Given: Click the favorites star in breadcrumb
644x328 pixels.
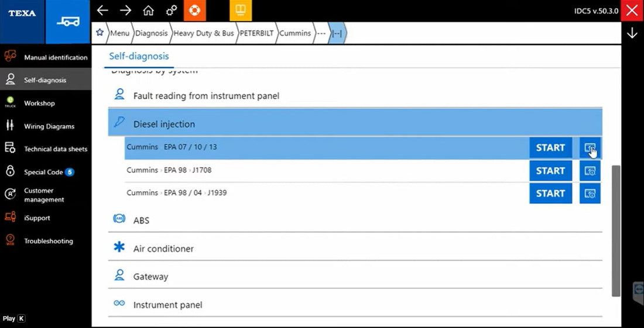Looking at the screenshot, I should (x=100, y=33).
